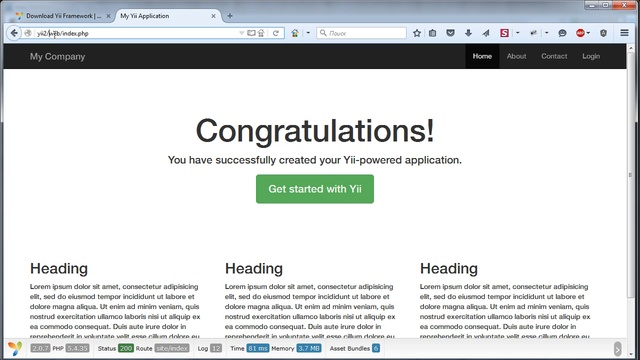Viewport: 640px width, 360px height.
Task: Close the My Yii Application tab
Action: tap(213, 16)
